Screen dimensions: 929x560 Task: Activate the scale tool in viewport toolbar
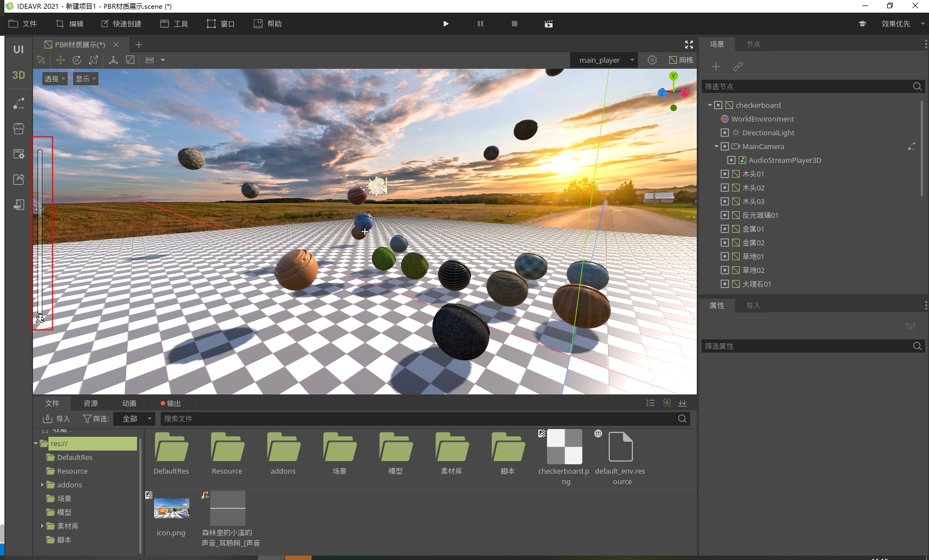coord(94,60)
